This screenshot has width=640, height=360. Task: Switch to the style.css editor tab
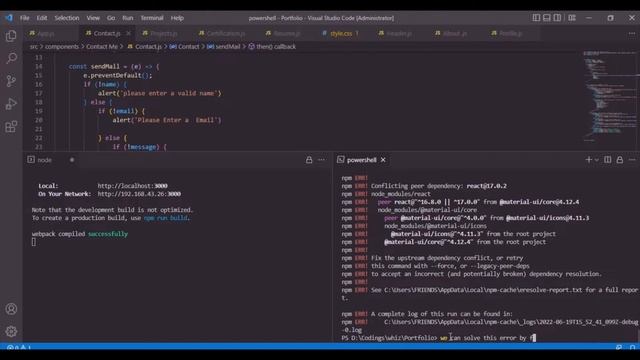[341, 33]
